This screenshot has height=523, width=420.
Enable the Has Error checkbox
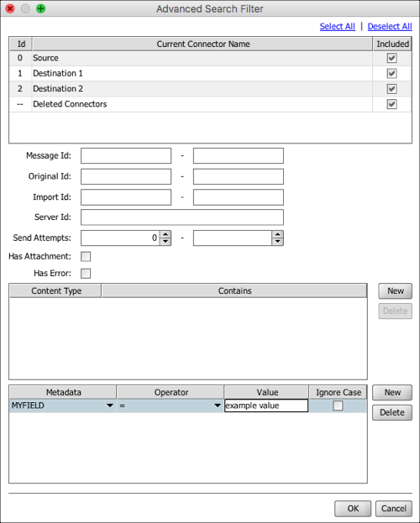[x=86, y=274]
